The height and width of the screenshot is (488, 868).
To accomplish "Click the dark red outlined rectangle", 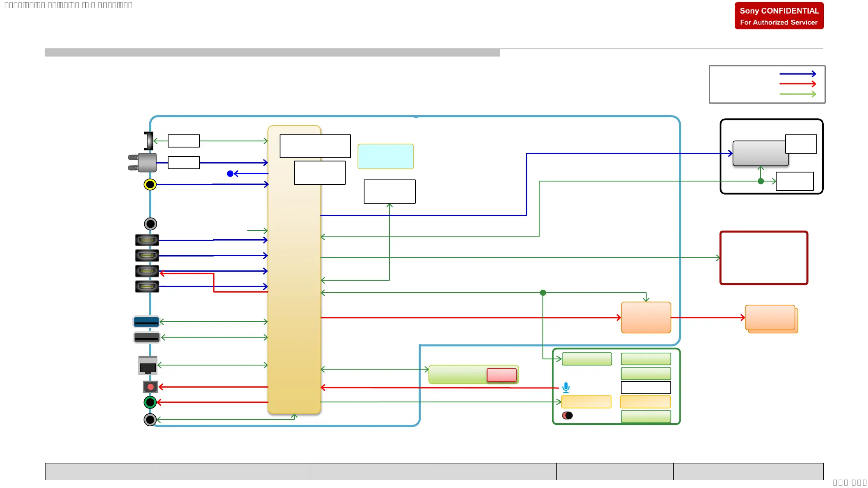I will coord(763,258).
